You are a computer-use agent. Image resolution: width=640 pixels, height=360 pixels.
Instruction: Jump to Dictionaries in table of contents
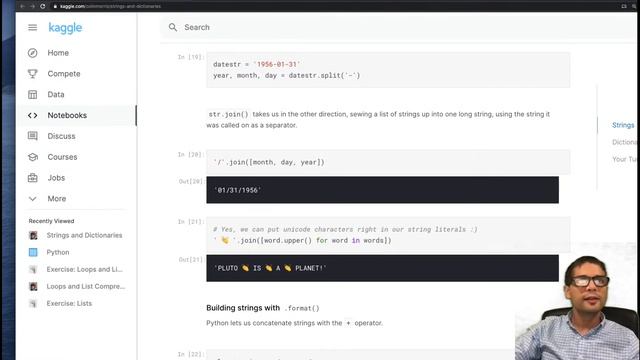coord(625,142)
